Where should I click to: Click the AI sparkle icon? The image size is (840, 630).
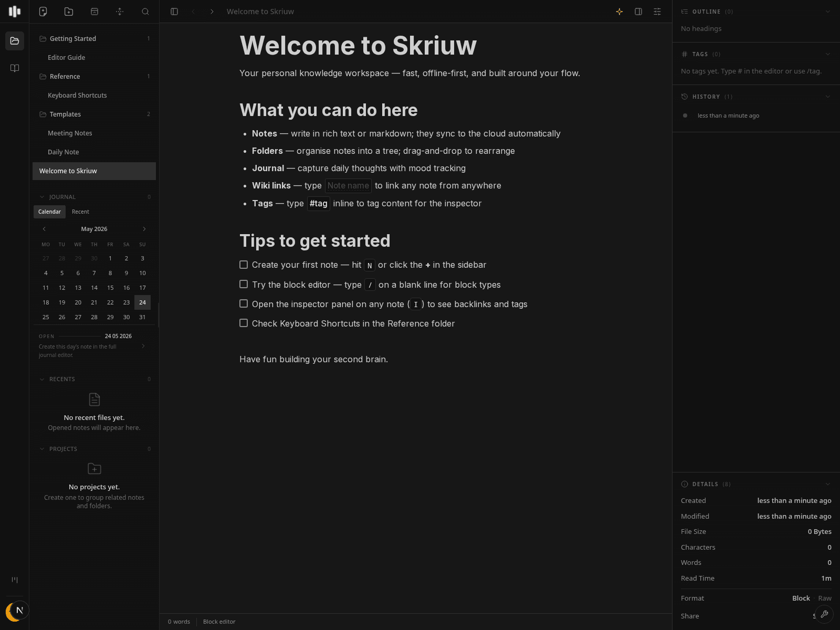[x=619, y=12]
